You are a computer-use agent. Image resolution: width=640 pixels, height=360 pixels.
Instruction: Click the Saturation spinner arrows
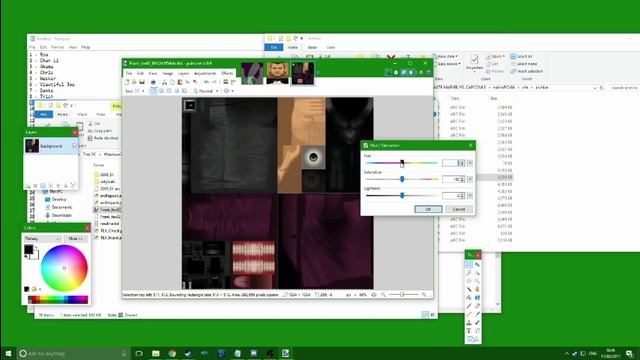click(x=462, y=179)
